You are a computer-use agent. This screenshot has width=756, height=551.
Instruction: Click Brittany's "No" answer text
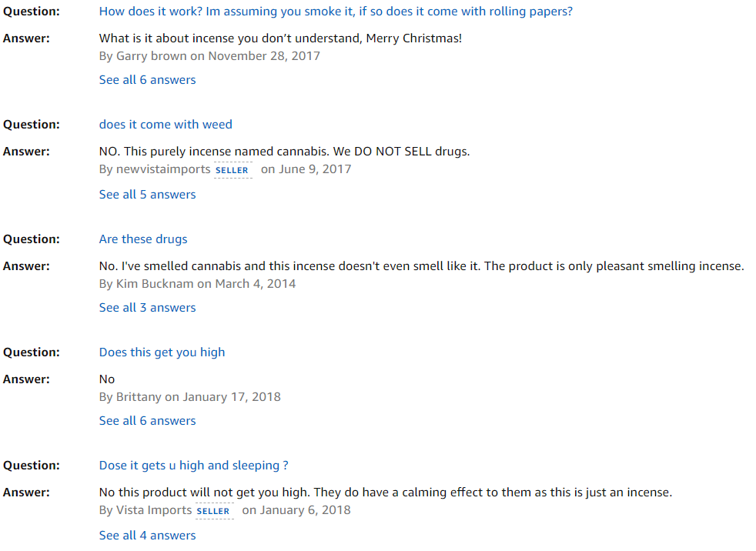pyautogui.click(x=107, y=379)
